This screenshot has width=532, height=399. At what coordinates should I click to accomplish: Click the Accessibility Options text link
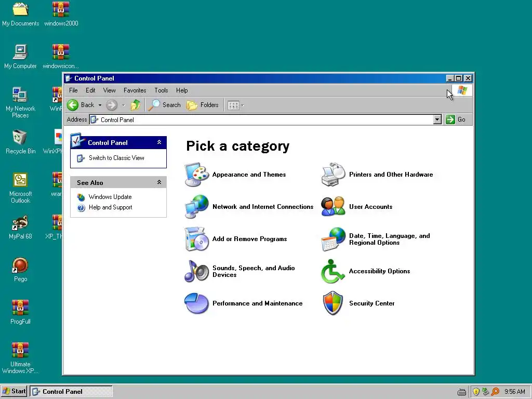tap(379, 271)
